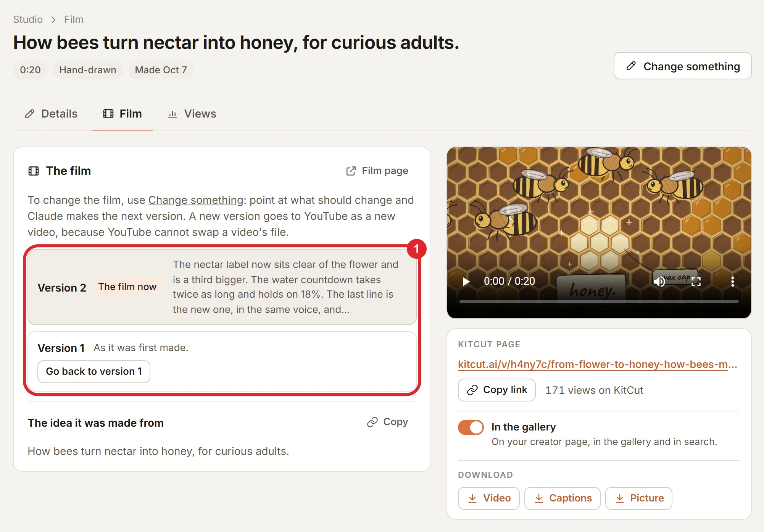
Task: Toggle the In the gallery switch
Action: (x=471, y=427)
